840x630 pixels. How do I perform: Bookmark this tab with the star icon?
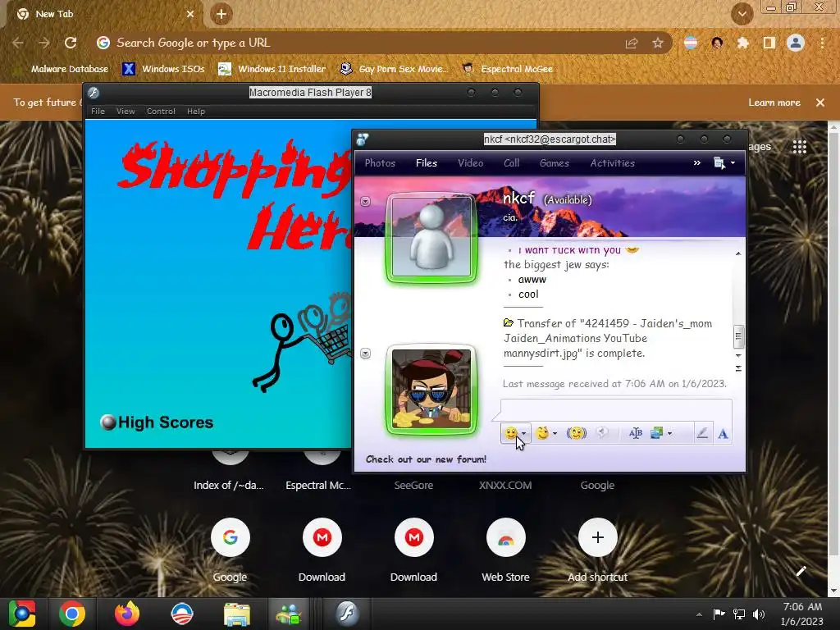coord(658,43)
